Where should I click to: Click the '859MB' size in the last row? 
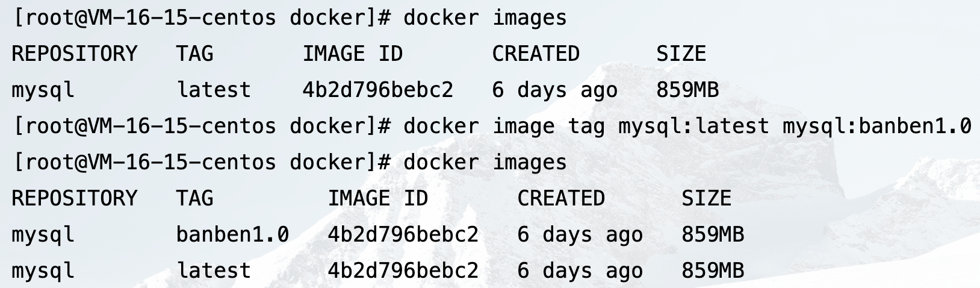713,271
